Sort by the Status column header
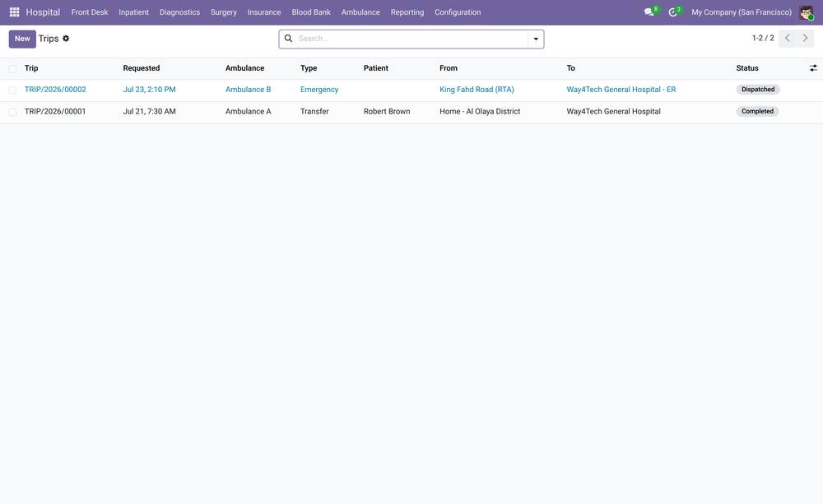The image size is (823, 504). (747, 68)
